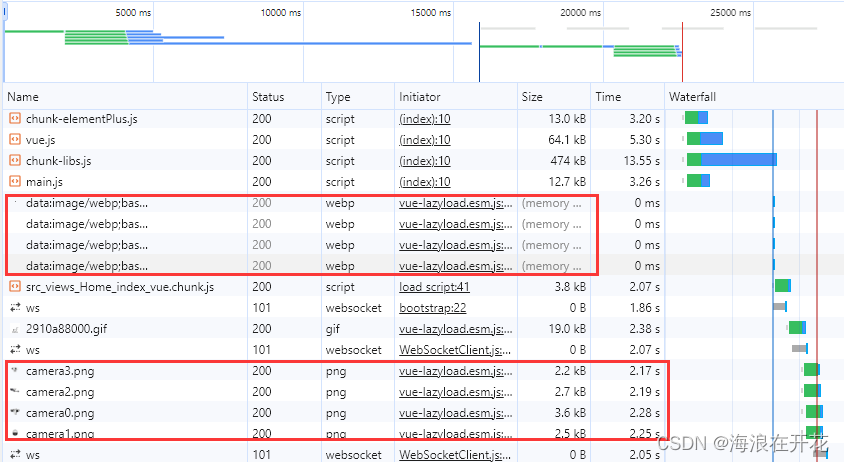The height and width of the screenshot is (462, 844).
Task: Select the camera2.png request name
Action: click(x=60, y=392)
